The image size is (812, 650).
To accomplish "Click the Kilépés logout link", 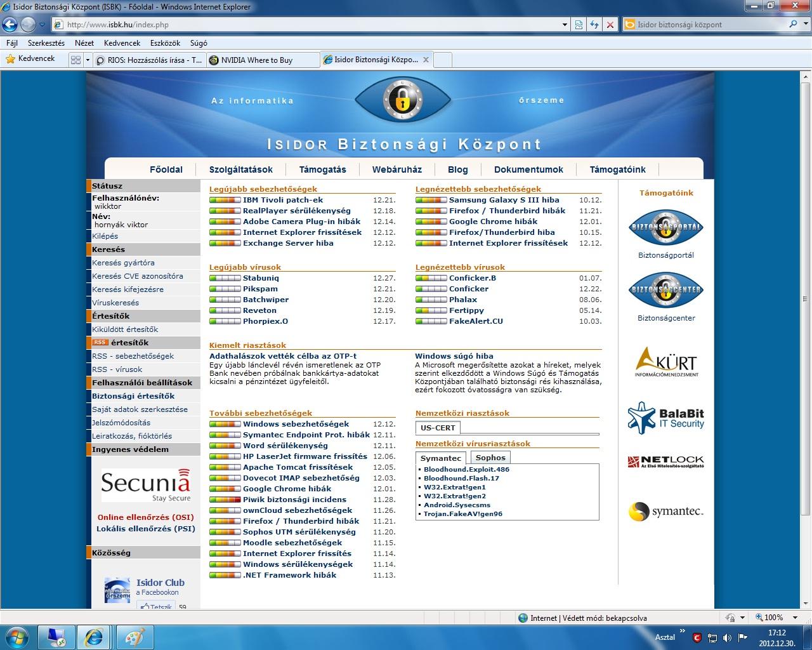I will [x=105, y=236].
